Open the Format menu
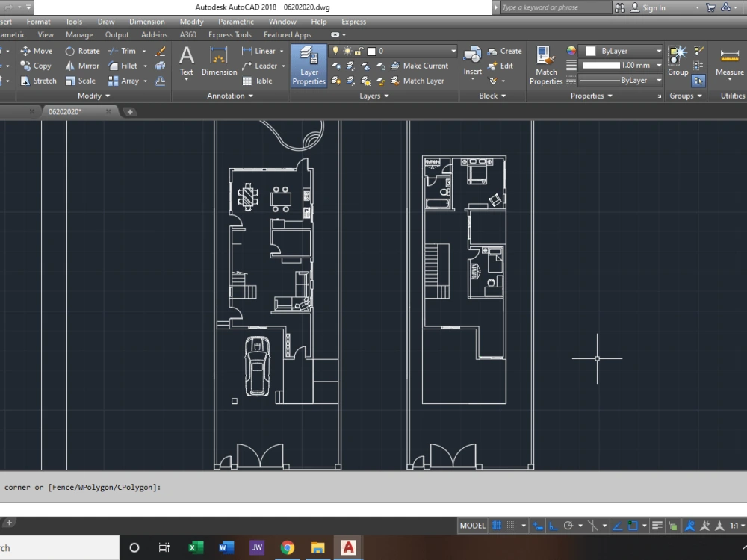Image resolution: width=747 pixels, height=560 pixels. click(x=39, y=22)
